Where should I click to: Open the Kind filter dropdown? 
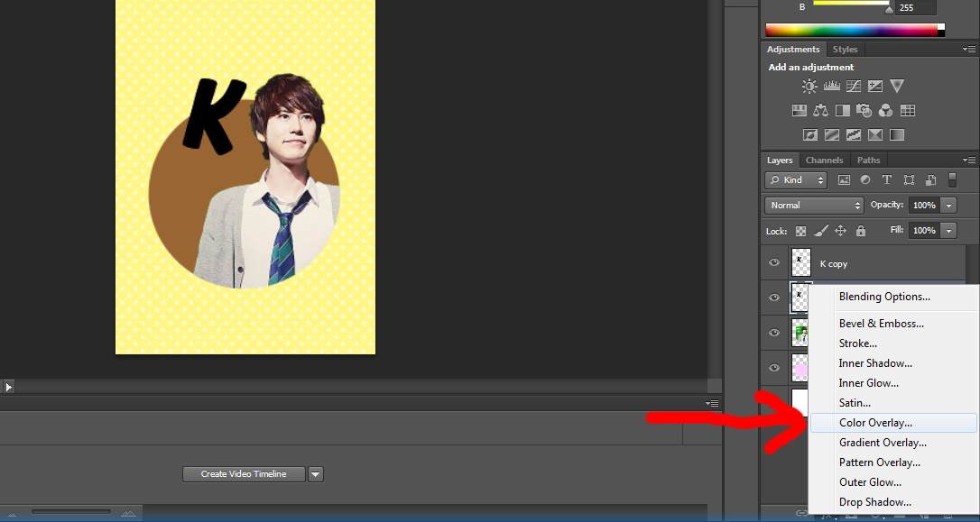coord(796,179)
